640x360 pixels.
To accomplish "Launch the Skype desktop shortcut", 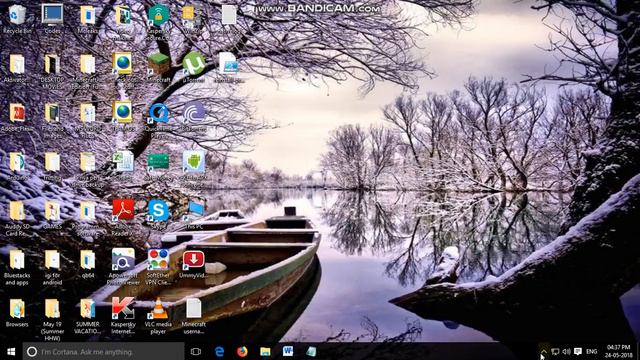I will 158,214.
